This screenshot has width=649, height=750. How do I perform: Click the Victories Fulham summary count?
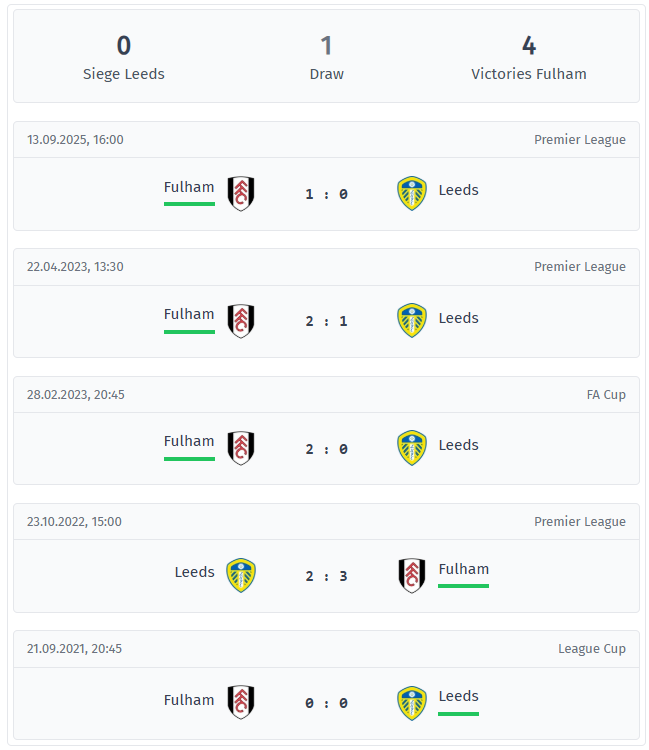[x=529, y=46]
